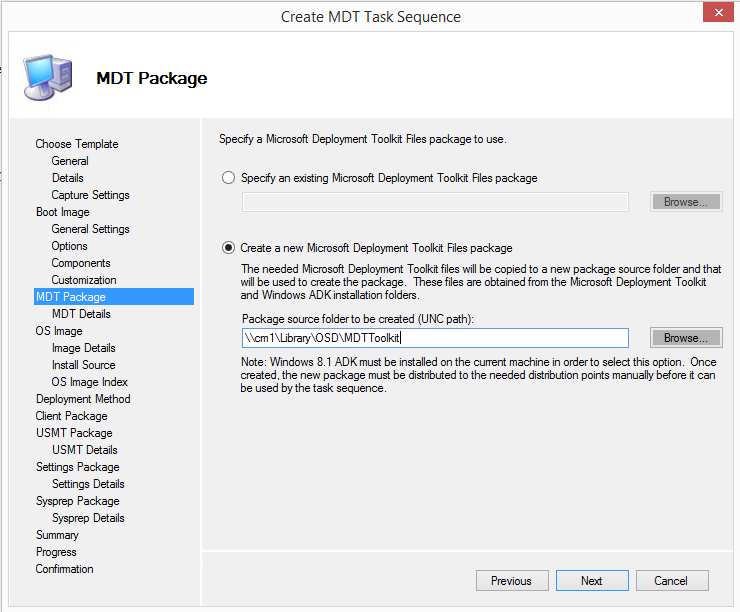The width and height of the screenshot is (740, 612).
Task: Open the Client Package step
Action: (x=72, y=416)
